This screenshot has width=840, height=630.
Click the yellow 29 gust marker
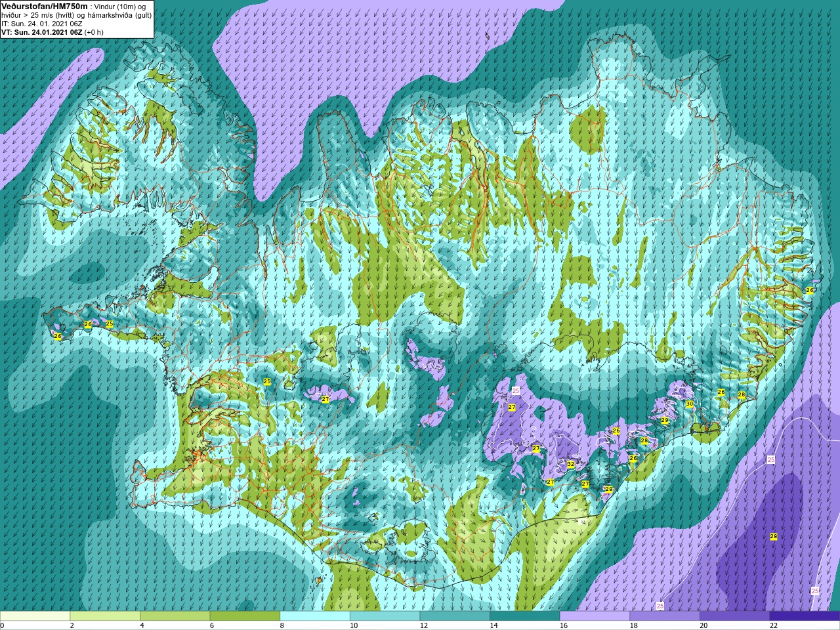point(665,421)
